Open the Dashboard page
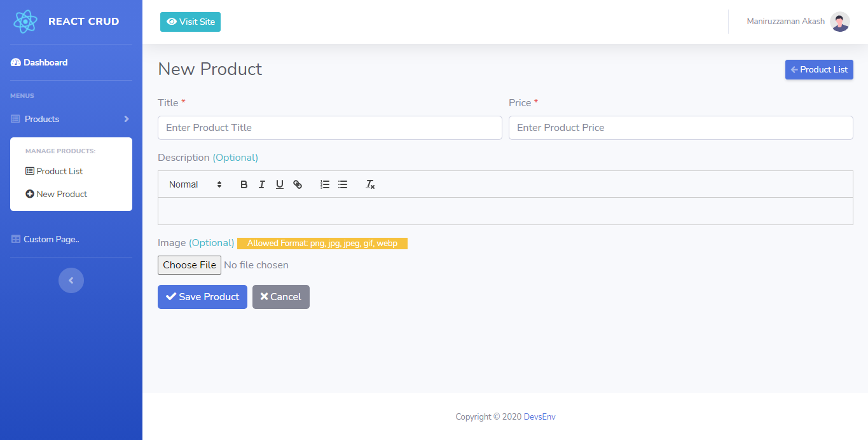 click(45, 62)
